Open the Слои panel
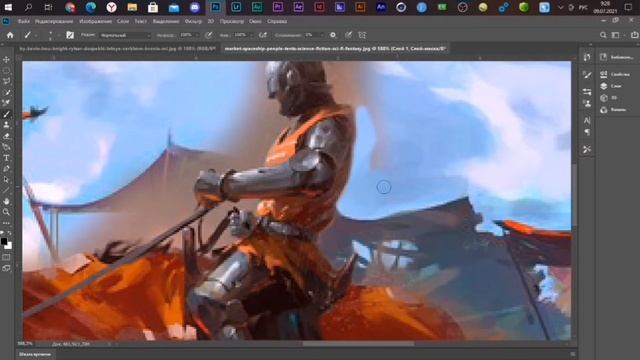 [611, 86]
